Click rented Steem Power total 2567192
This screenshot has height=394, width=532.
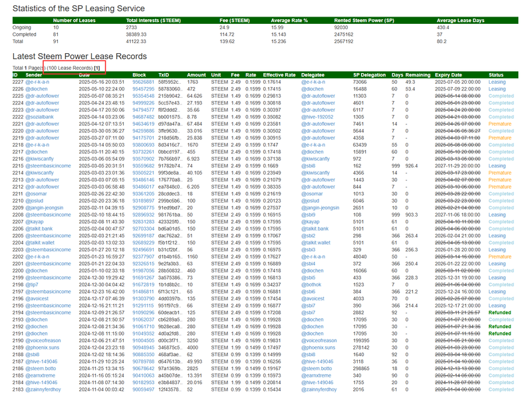click(343, 41)
